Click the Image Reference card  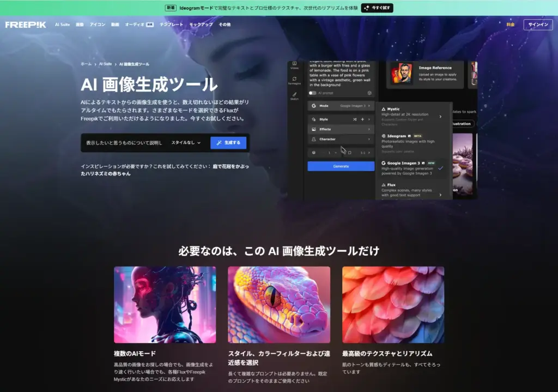(425, 74)
